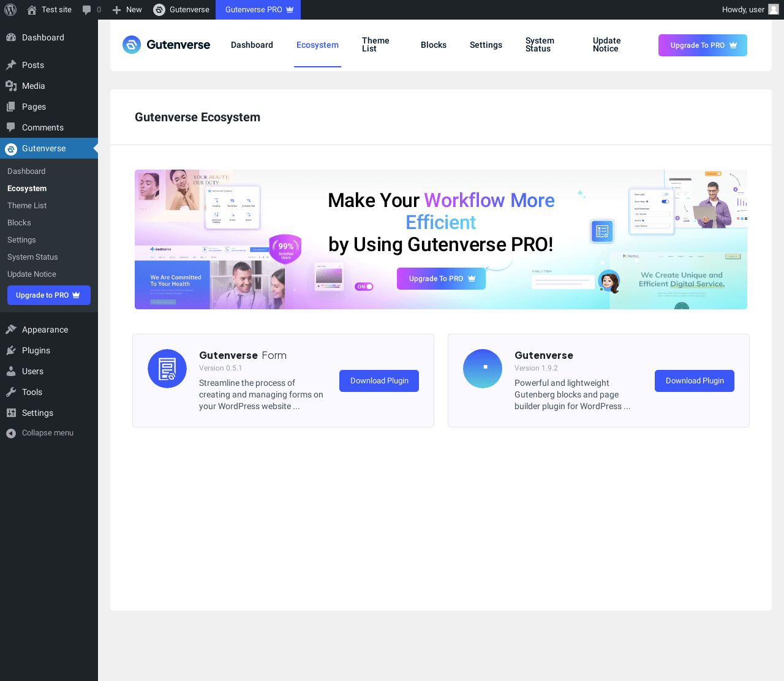Click the Version 1.9.2 text
This screenshot has height=681, width=784.
click(536, 368)
